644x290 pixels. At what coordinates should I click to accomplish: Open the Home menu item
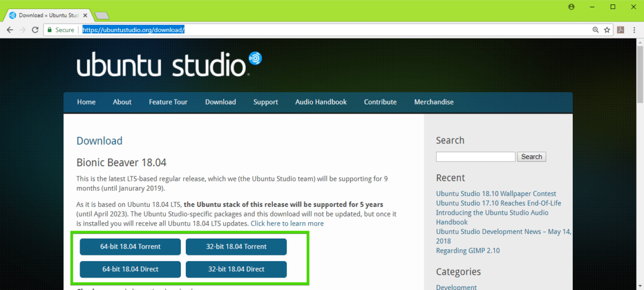pyautogui.click(x=86, y=102)
